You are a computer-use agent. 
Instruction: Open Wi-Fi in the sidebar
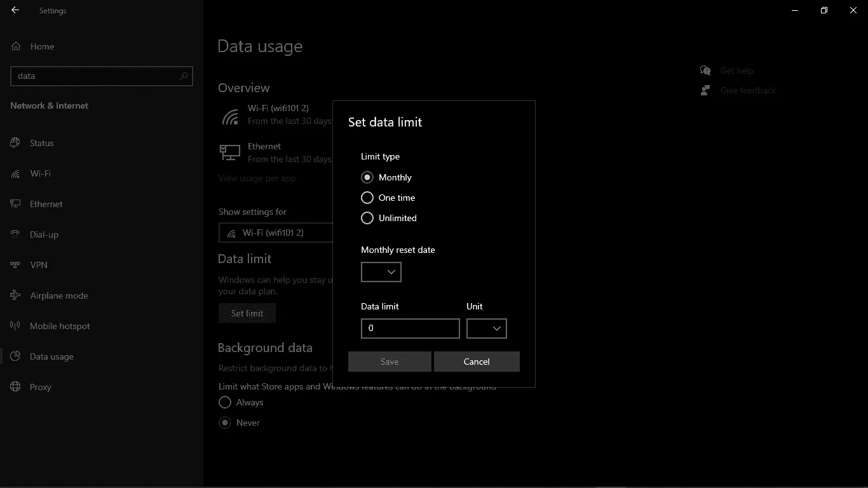pyautogui.click(x=40, y=173)
